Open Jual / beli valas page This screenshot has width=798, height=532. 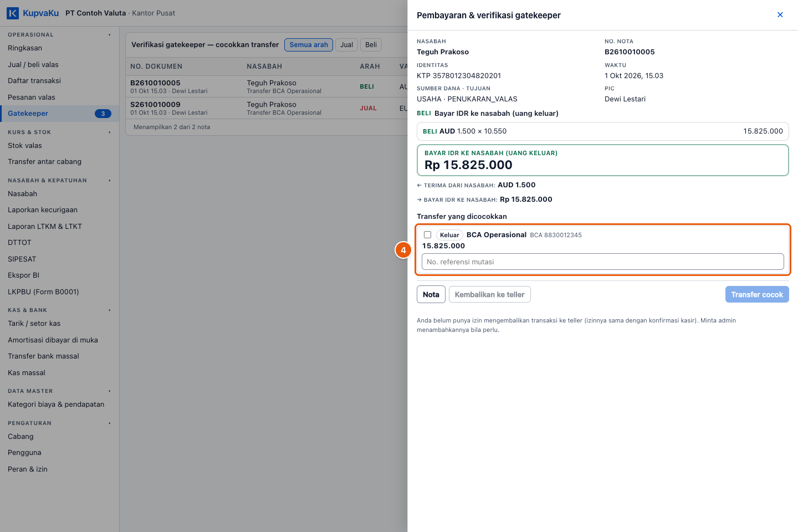[x=59, y=65]
